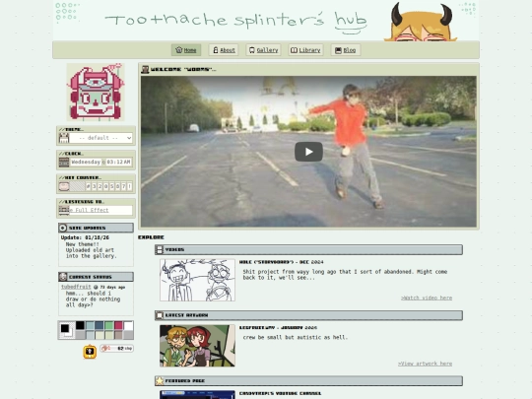Click the Featured Page header bar
The height and width of the screenshot is (399, 532).
click(x=308, y=381)
